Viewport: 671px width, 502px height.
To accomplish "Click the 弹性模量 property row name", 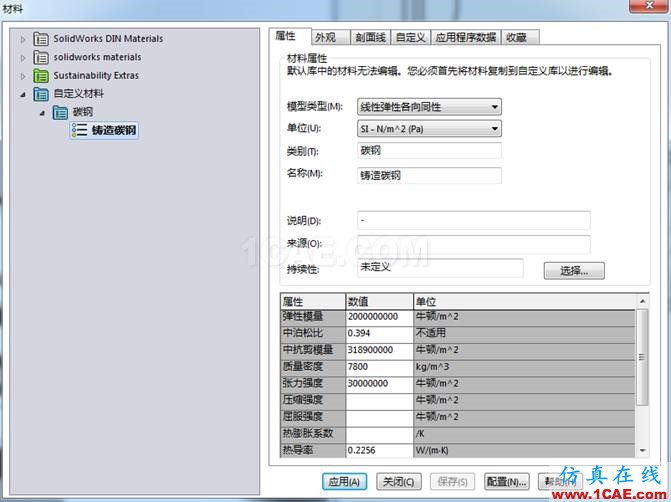I will tap(313, 316).
